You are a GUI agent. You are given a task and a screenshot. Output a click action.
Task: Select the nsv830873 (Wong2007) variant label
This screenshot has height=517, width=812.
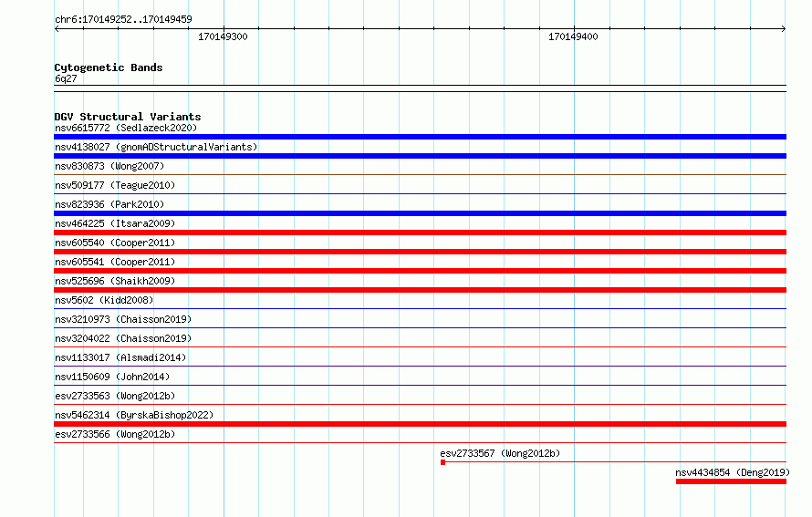coord(109,166)
